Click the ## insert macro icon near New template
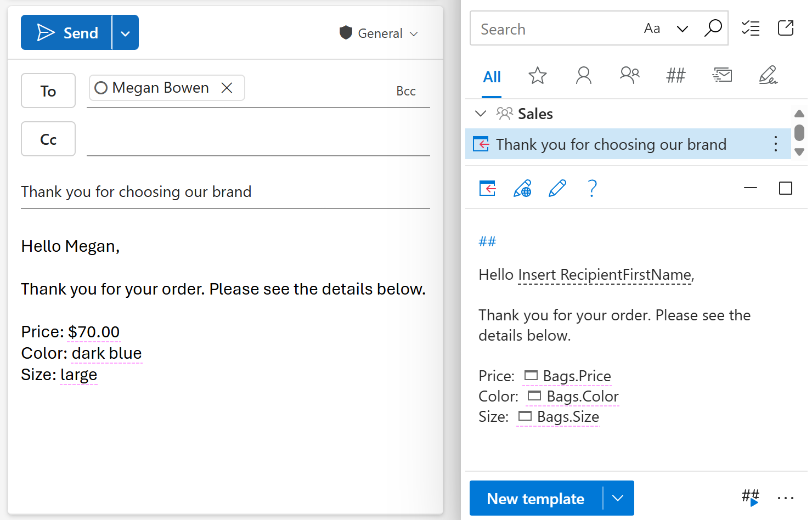Image resolution: width=812 pixels, height=520 pixels. (750, 497)
